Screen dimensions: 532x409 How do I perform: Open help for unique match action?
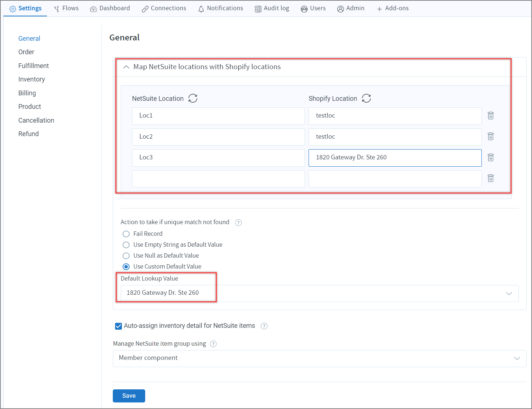pos(238,223)
